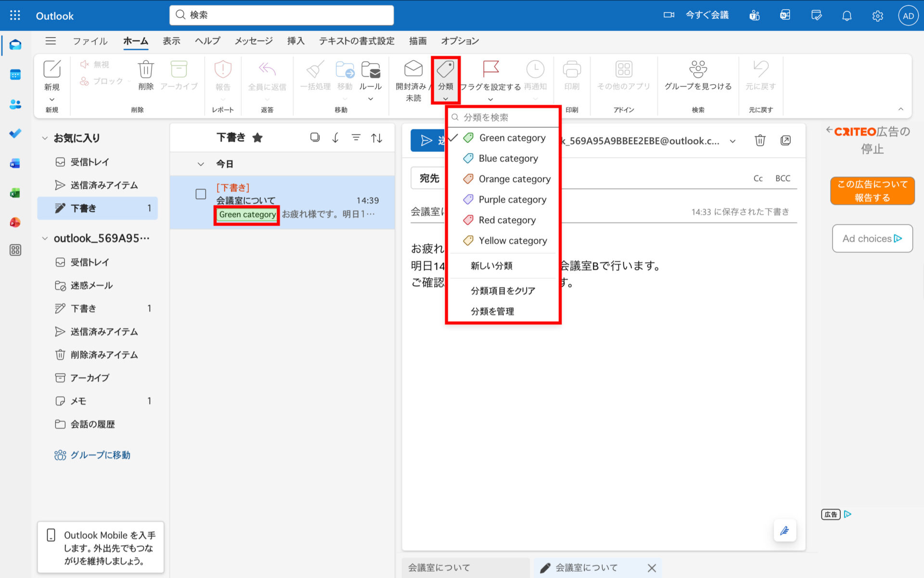Open Excel from the left sidebar
Image resolution: width=924 pixels, height=578 pixels.
click(15, 193)
